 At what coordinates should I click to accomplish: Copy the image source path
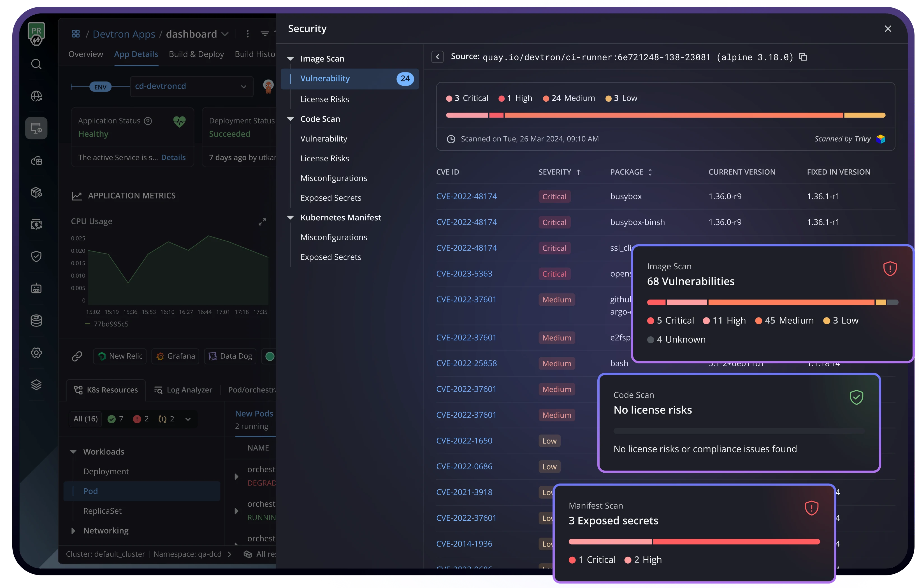tap(803, 57)
